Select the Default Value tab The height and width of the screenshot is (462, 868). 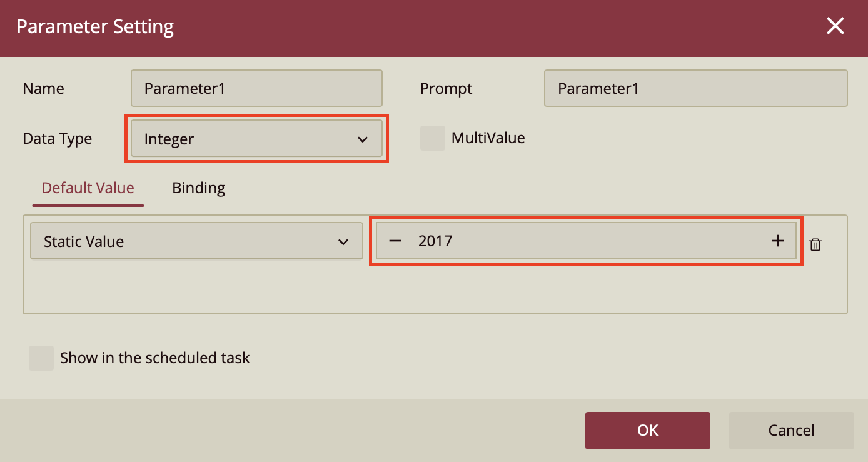click(88, 188)
